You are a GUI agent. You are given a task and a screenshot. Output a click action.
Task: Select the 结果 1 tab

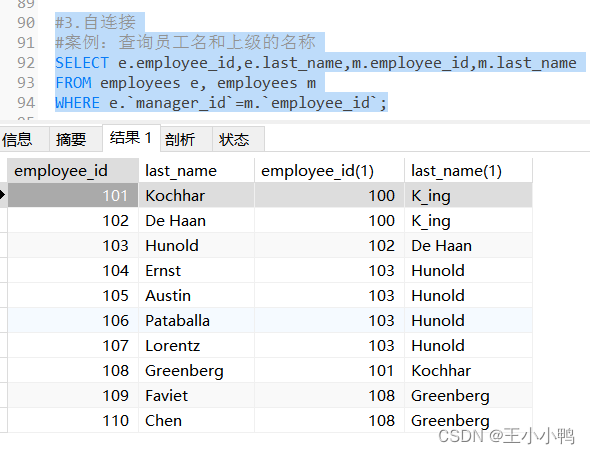pos(131,138)
